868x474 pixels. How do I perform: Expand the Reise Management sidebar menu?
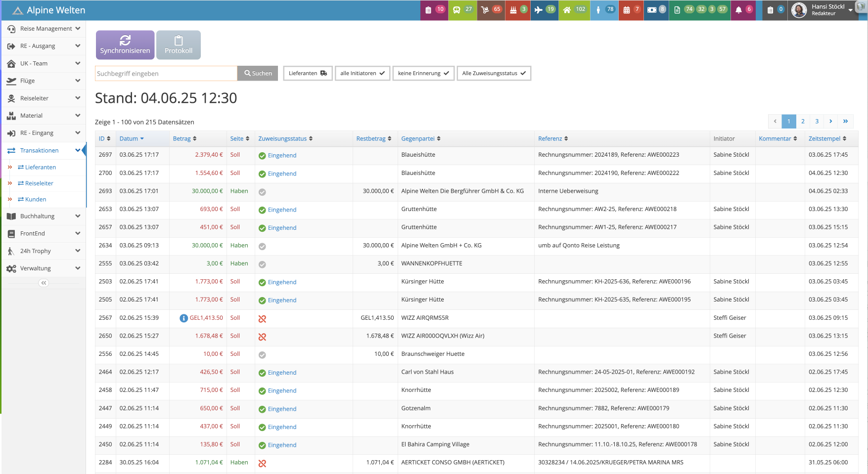(44, 29)
